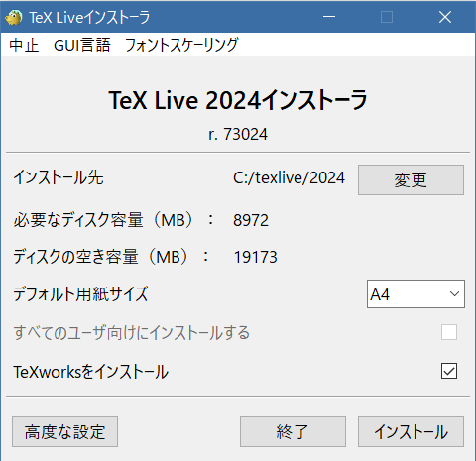Click the 必要なディスク容量（MB） label
Viewport: 476px width, 461px height.
(113, 220)
